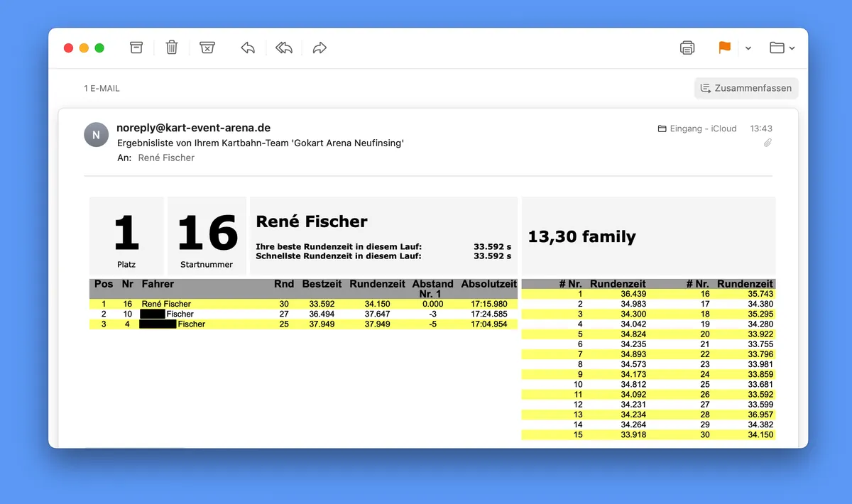Reply to the sender
Image resolution: width=852 pixels, height=504 pixels.
(x=248, y=47)
